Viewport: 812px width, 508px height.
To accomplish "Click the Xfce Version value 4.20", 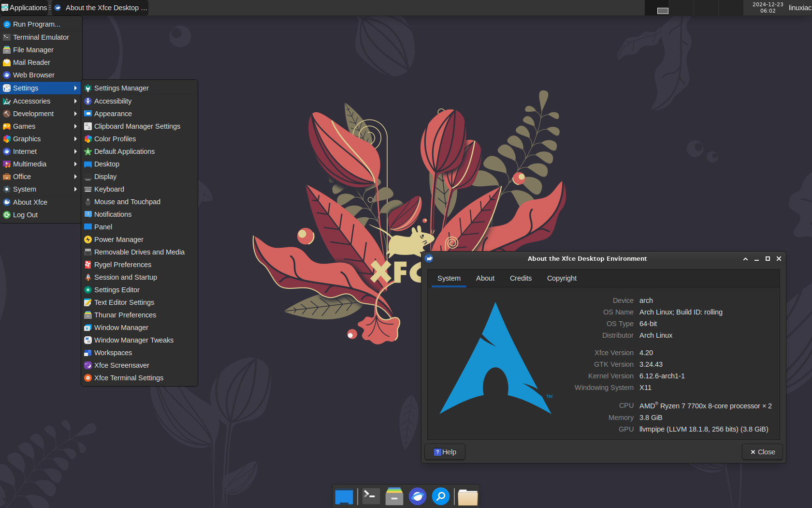I will click(x=646, y=353).
